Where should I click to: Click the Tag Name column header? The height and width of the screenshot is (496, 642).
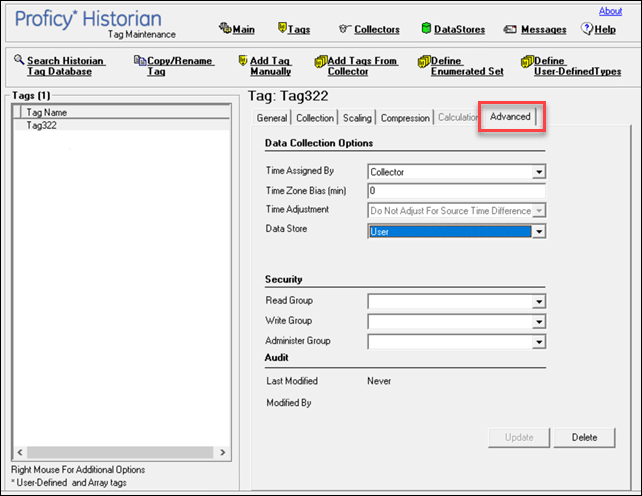tap(125, 112)
